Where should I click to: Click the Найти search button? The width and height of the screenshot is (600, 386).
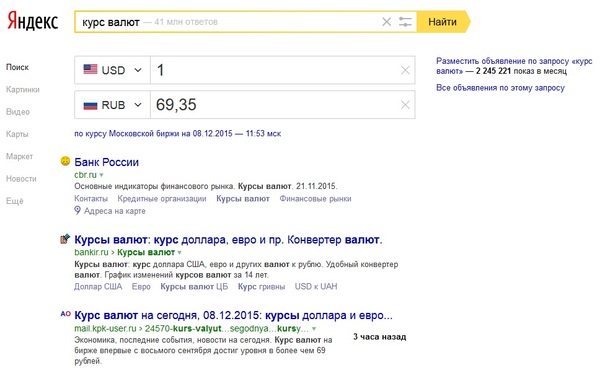point(443,22)
